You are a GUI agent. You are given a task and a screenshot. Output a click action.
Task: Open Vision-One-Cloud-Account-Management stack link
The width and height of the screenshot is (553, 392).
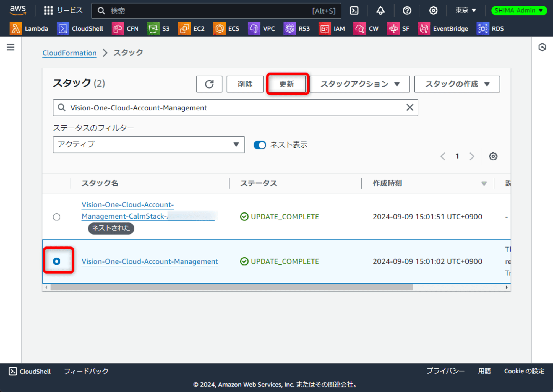(150, 261)
